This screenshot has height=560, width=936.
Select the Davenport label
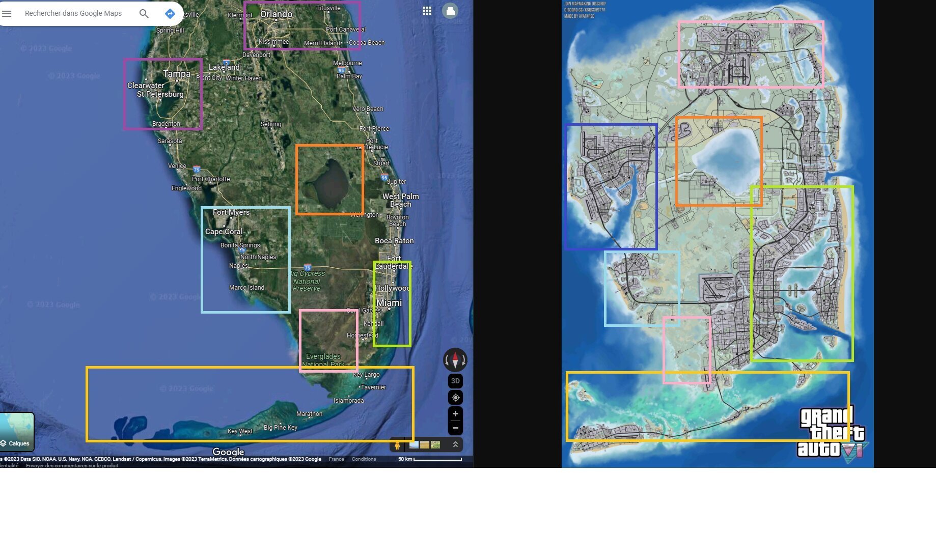point(256,55)
